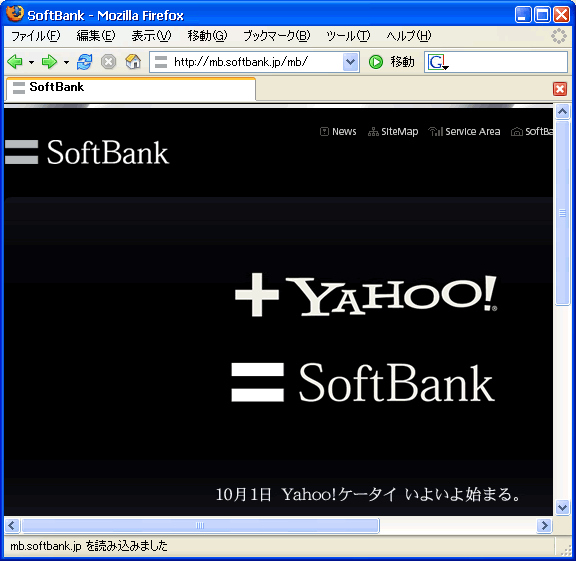576x561 pixels.
Task: Open the Forward history dropdown arrow
Action: pos(66,62)
